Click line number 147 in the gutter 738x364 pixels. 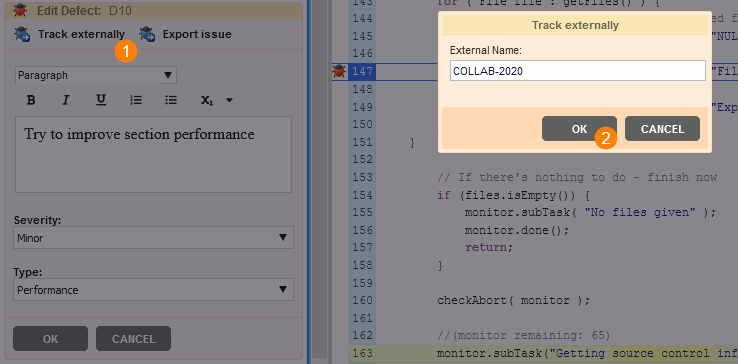pos(362,71)
